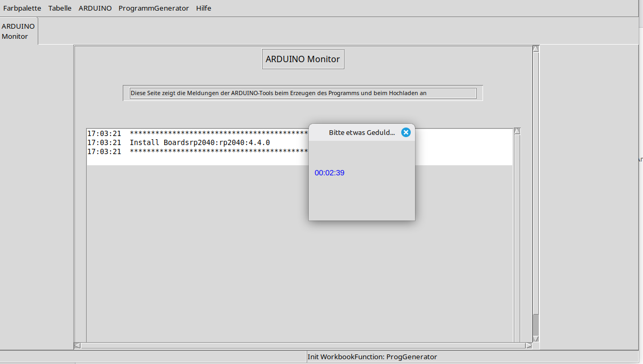The image size is (643, 364).
Task: Click the horizontal scrollbar right arrow
Action: click(528, 345)
